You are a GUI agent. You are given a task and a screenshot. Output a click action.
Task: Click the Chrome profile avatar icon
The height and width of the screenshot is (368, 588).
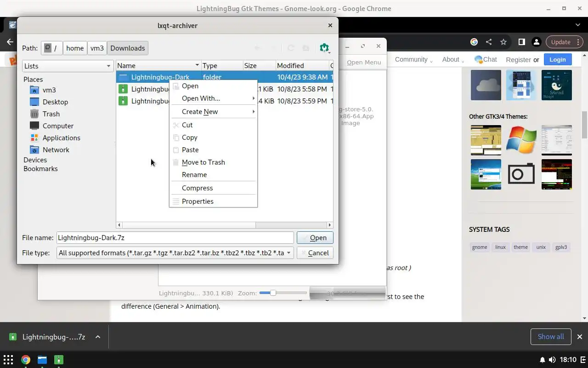tap(536, 42)
